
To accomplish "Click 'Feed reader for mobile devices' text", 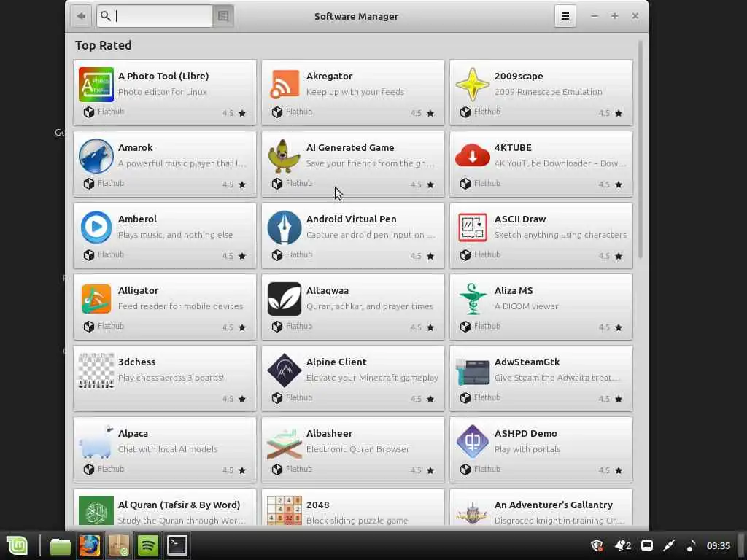I will click(181, 306).
